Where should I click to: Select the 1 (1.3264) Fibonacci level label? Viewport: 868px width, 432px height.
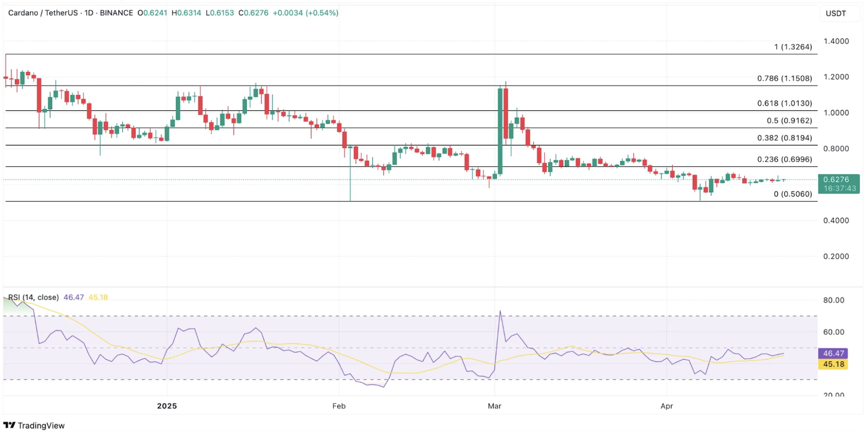[x=793, y=47]
